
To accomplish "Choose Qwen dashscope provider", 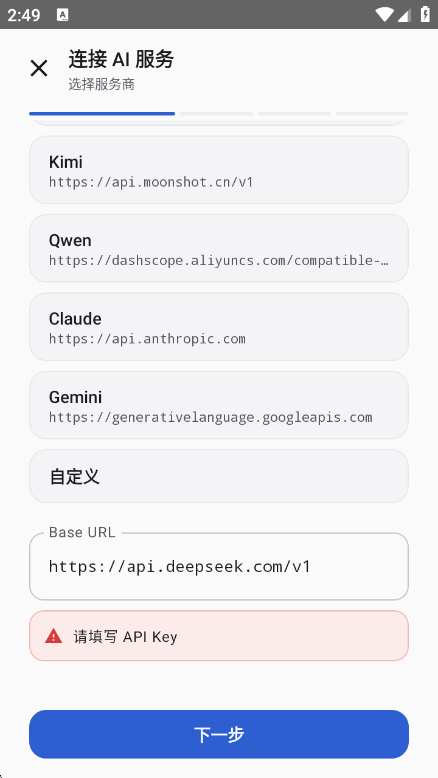I will point(219,248).
